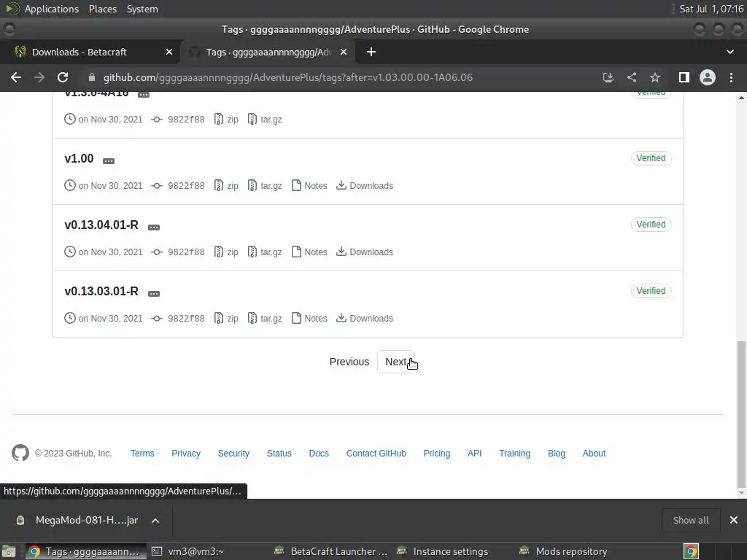Image resolution: width=747 pixels, height=560 pixels.
Task: Open the tab search dropdown chevron
Action: pos(729,52)
